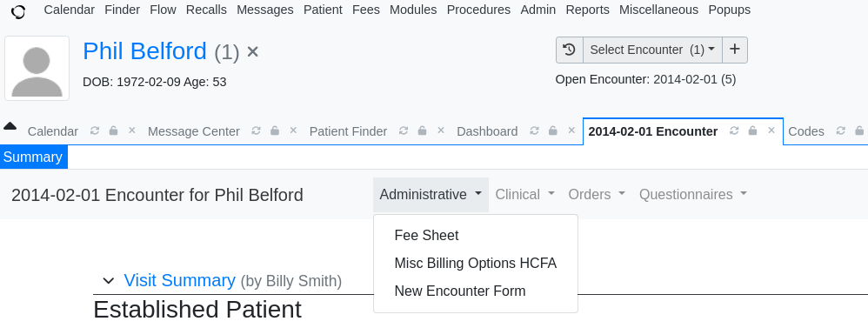Close the Patient Finder tab
This screenshot has width=868, height=328.
(x=441, y=131)
